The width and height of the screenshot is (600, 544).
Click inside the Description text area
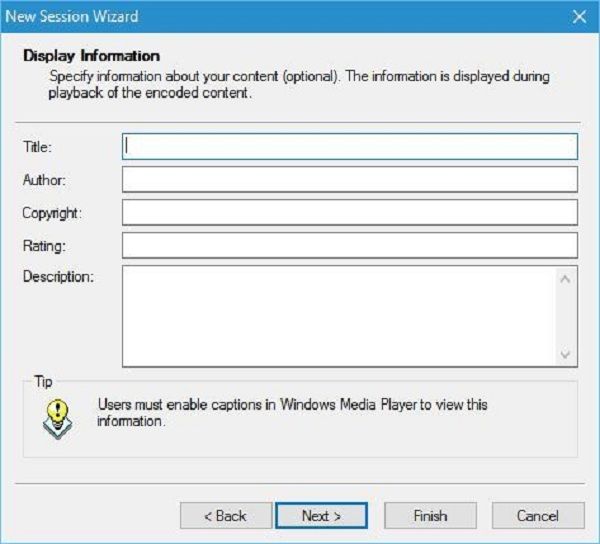pyautogui.click(x=338, y=316)
